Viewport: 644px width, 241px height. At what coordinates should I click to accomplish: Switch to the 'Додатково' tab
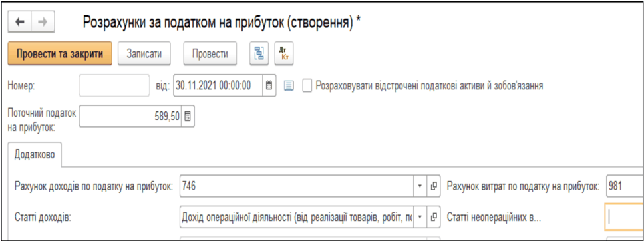pos(35,154)
